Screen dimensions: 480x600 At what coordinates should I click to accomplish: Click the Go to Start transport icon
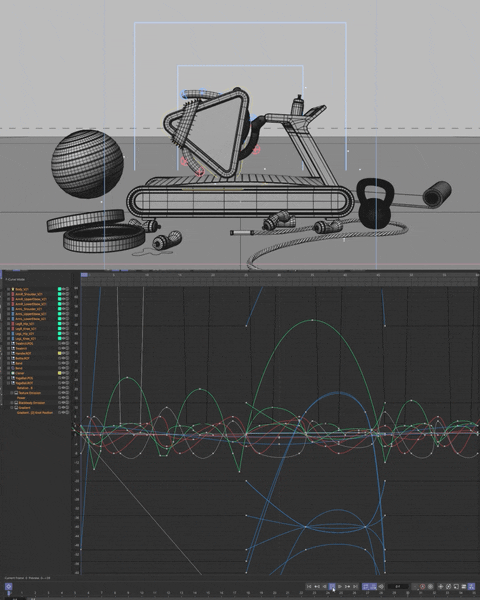tap(309, 586)
